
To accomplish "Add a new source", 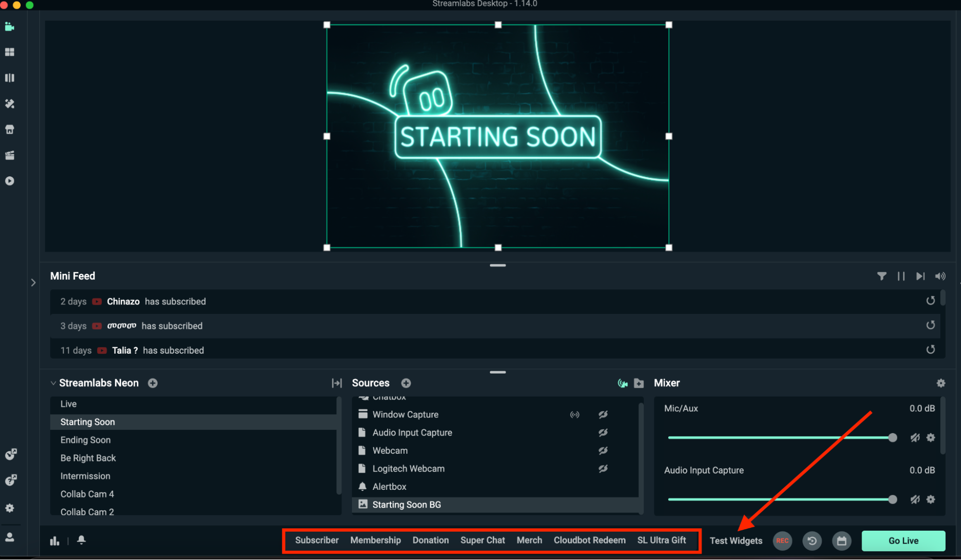I will (x=406, y=383).
